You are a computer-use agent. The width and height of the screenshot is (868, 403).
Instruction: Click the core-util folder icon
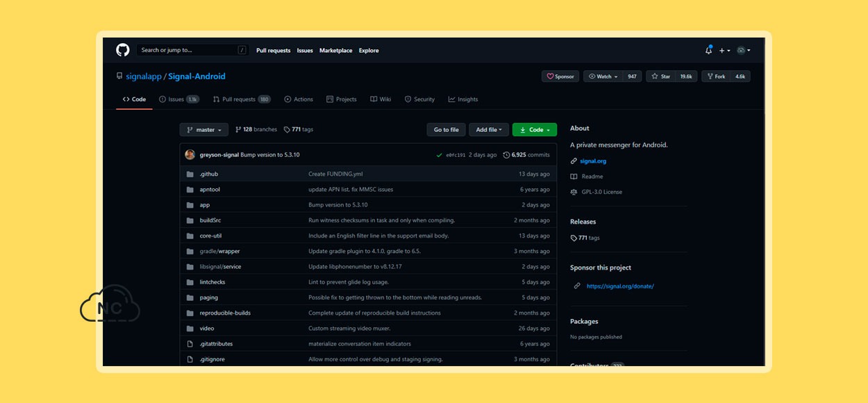(x=190, y=236)
